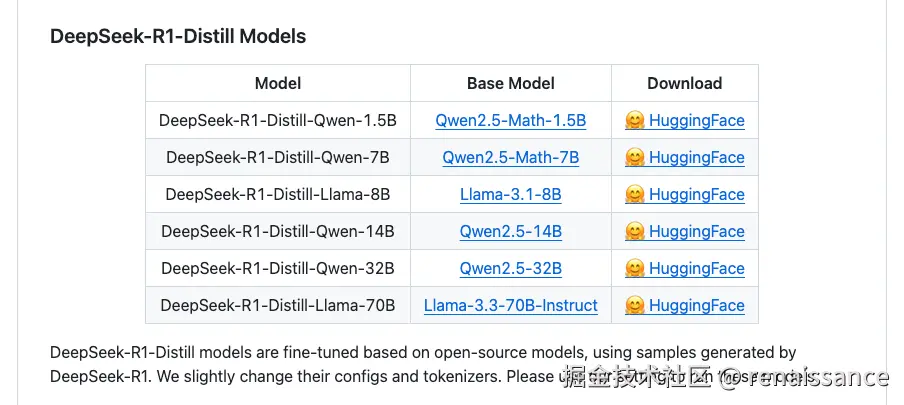Visit the Qwen2.5-32B base model link

point(510,269)
